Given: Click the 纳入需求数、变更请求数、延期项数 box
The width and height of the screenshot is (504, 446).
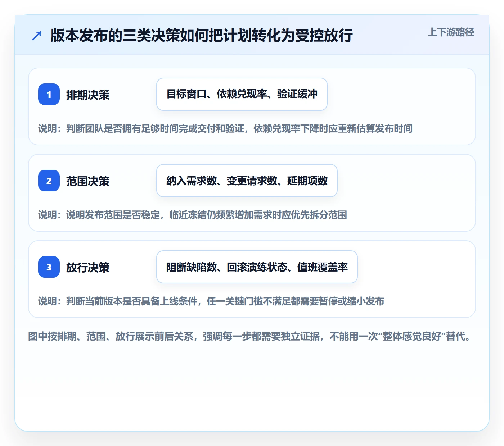Looking at the screenshot, I should [x=247, y=181].
